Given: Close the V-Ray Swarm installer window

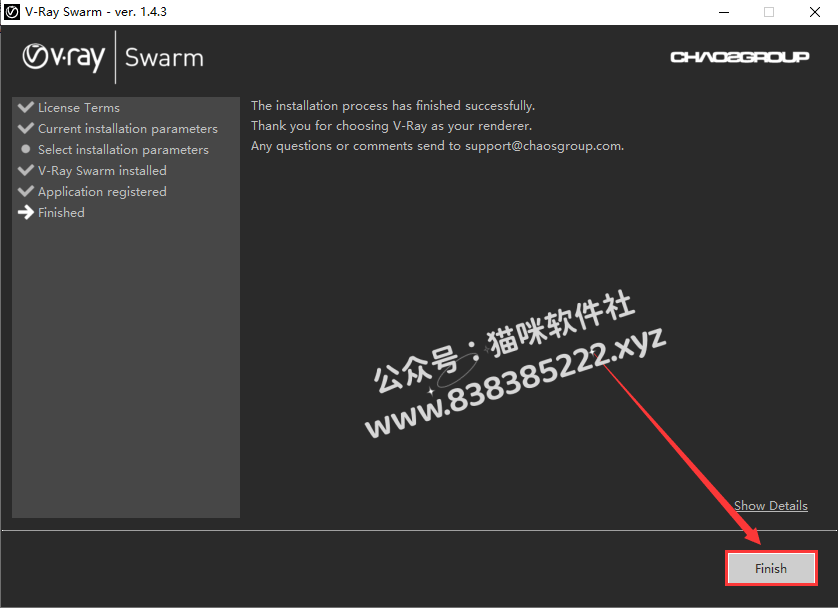Looking at the screenshot, I should [814, 12].
